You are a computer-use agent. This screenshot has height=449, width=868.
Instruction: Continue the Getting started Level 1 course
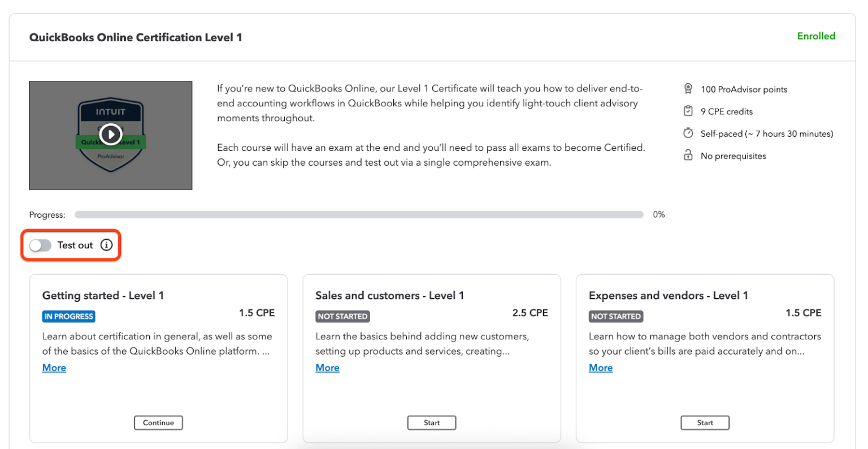(x=158, y=422)
